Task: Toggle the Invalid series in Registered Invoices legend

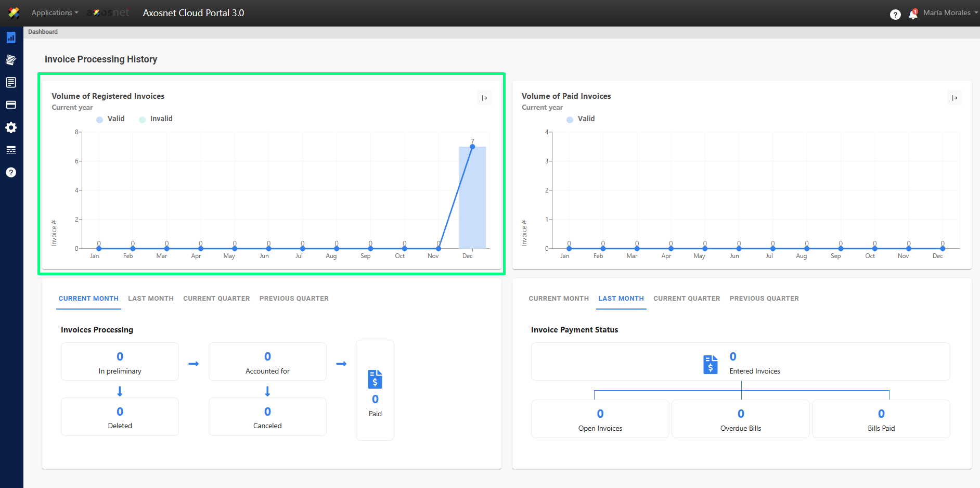Action: pyautogui.click(x=156, y=119)
